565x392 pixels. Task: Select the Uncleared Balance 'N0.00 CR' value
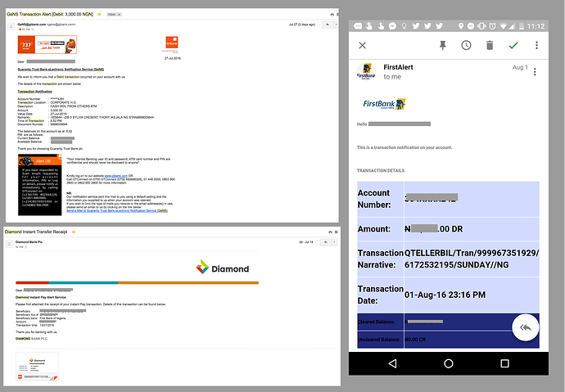415,340
